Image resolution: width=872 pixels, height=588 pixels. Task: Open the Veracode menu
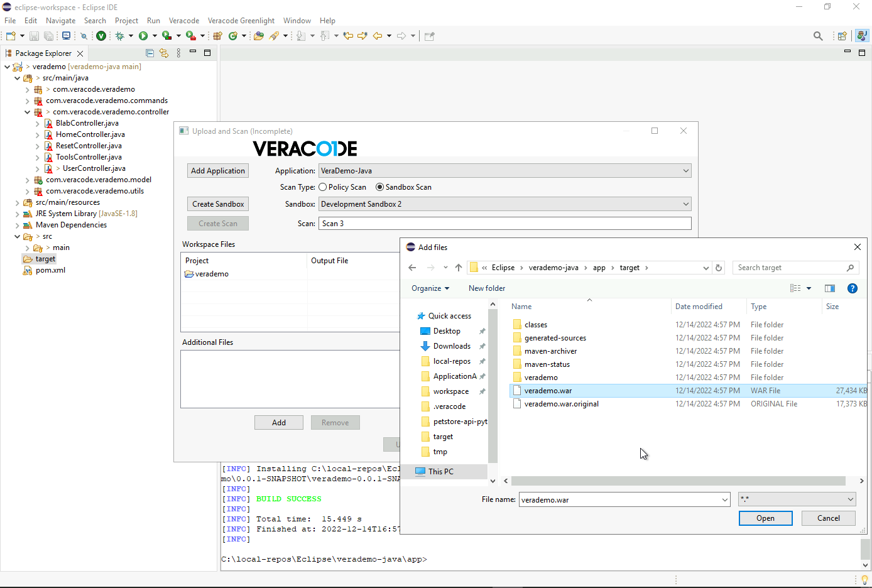click(x=184, y=21)
